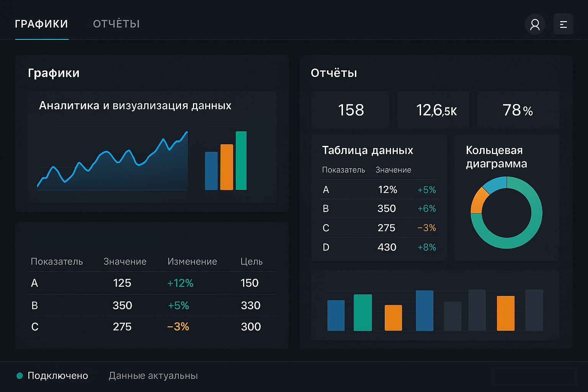Click the blue line in the analytics chart
This screenshot has height=392, width=588.
[112, 160]
